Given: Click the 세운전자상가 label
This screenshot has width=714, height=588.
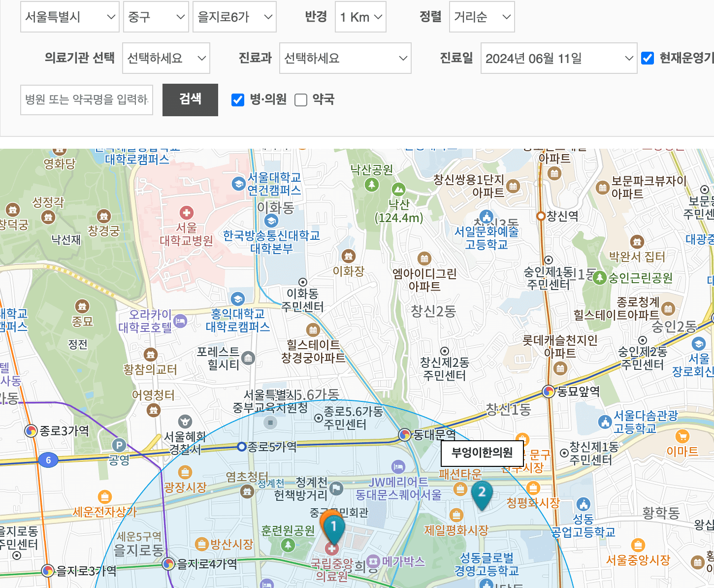Looking at the screenshot, I should pyautogui.click(x=105, y=512).
